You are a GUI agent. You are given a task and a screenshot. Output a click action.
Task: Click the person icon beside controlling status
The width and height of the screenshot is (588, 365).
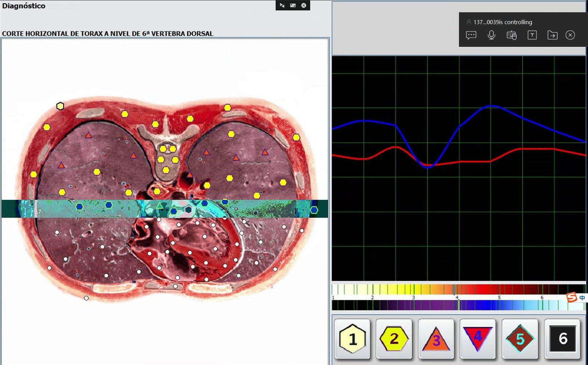468,22
